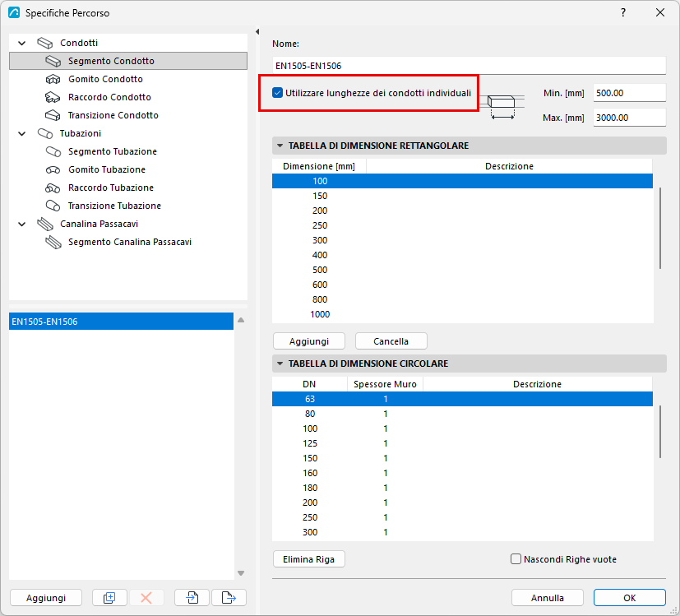Click the Raccordo Tubazione junction icon

coord(53,188)
